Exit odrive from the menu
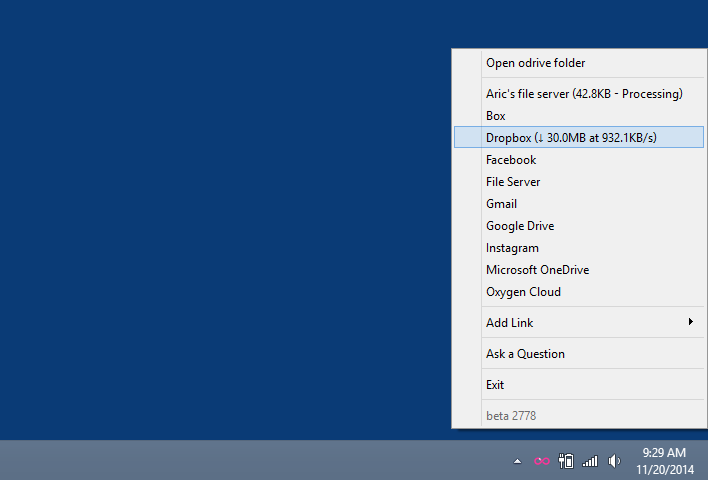The image size is (708, 480). (x=579, y=385)
